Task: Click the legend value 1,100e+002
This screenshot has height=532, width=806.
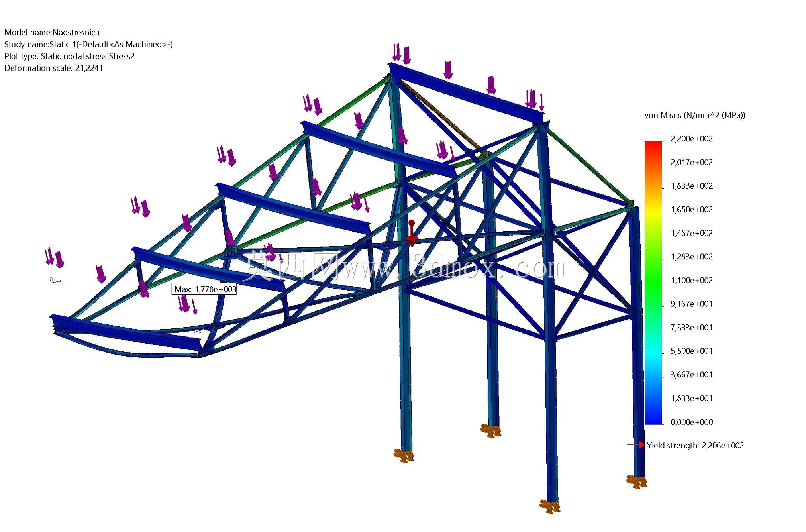Action: coord(692,280)
